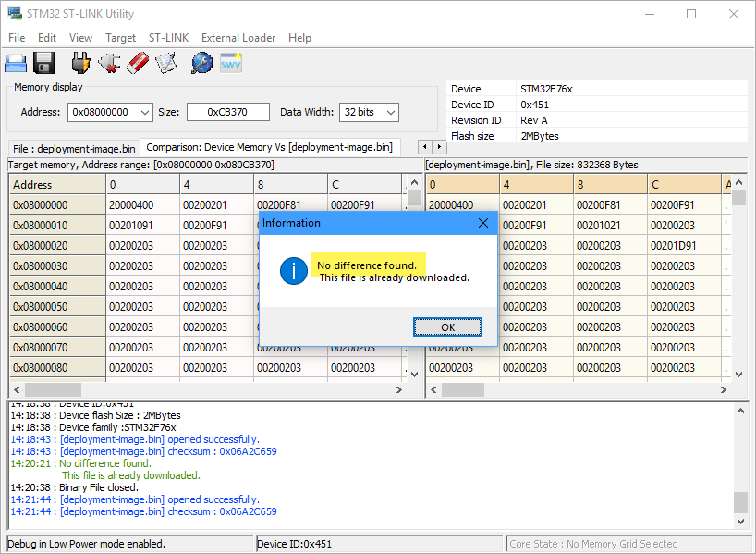Screen dimensions: 756x554
Task: Click target memory horizontal scrollbar thumb
Action: click(53, 389)
